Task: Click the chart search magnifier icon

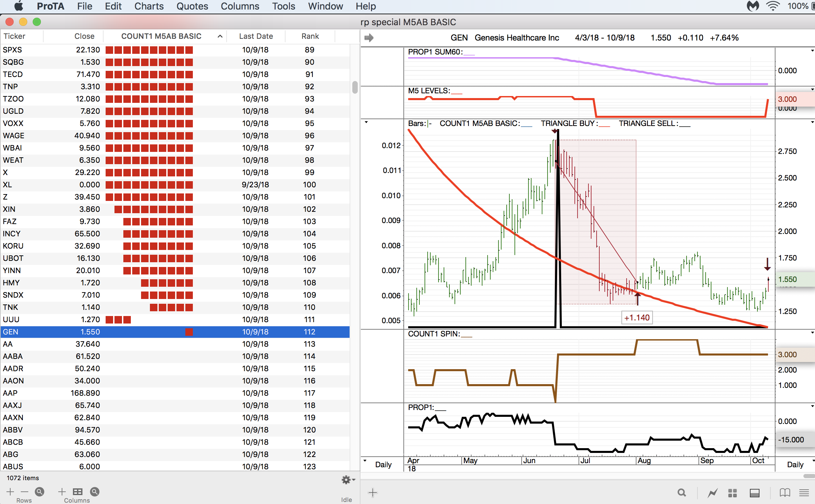Action: [x=681, y=493]
